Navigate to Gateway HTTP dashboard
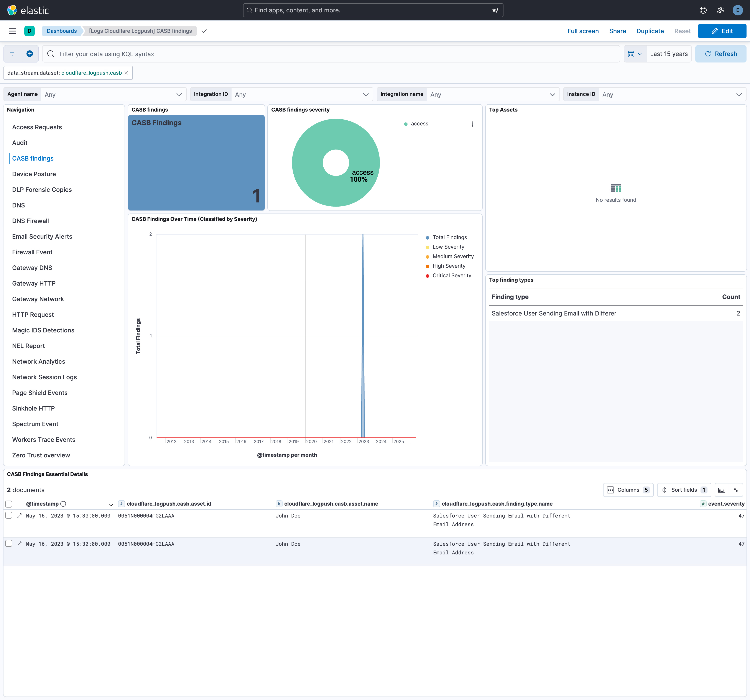This screenshot has height=700, width=750. (x=34, y=284)
